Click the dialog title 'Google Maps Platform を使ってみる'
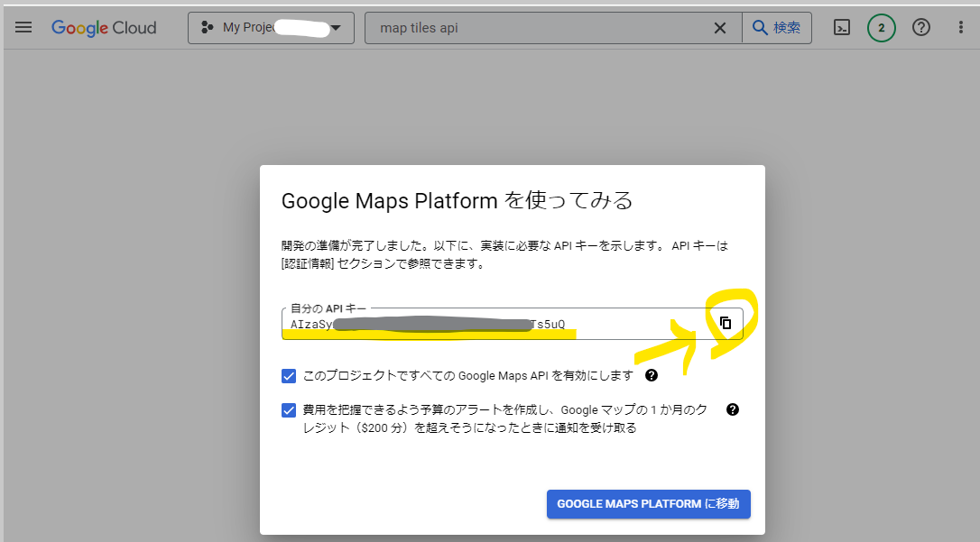 457,200
